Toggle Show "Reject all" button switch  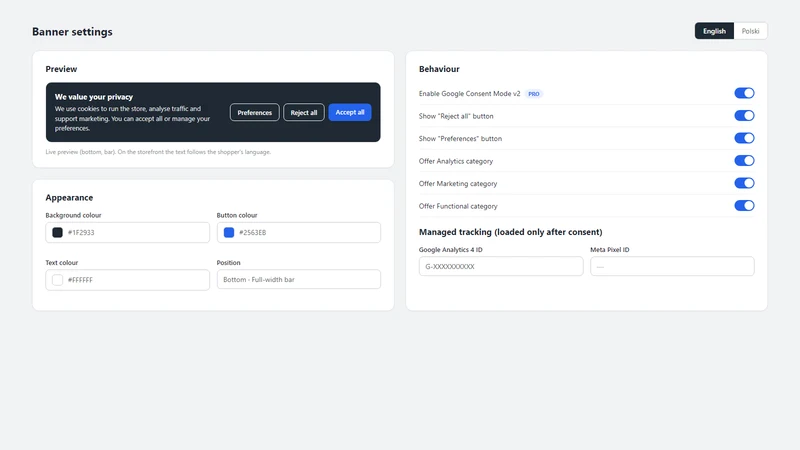pyautogui.click(x=744, y=116)
